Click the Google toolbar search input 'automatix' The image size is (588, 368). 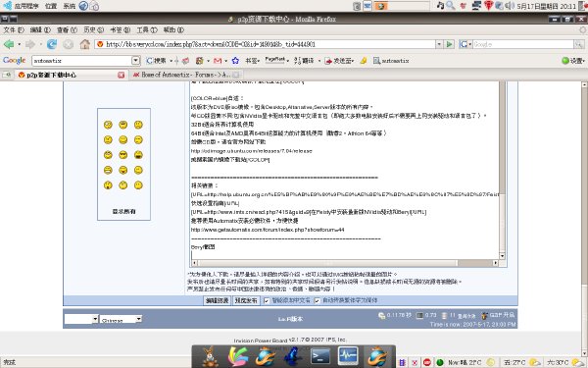click(x=81, y=61)
